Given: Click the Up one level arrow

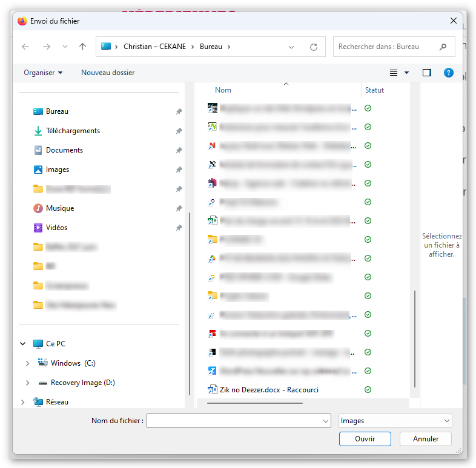Looking at the screenshot, I should point(83,47).
